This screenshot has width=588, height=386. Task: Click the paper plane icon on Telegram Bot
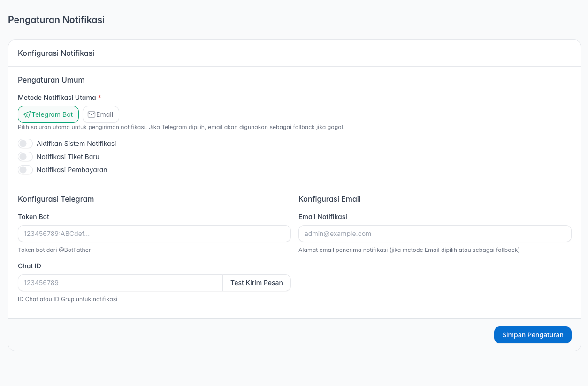[27, 114]
